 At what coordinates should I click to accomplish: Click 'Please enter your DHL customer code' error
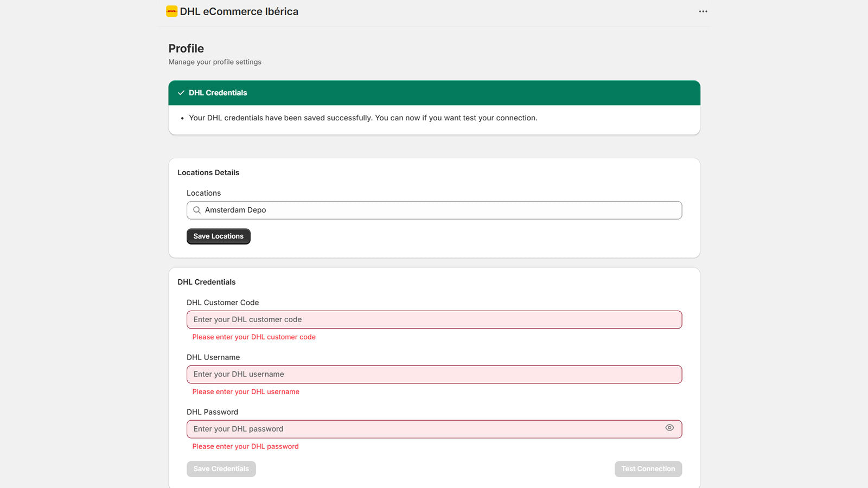point(254,337)
